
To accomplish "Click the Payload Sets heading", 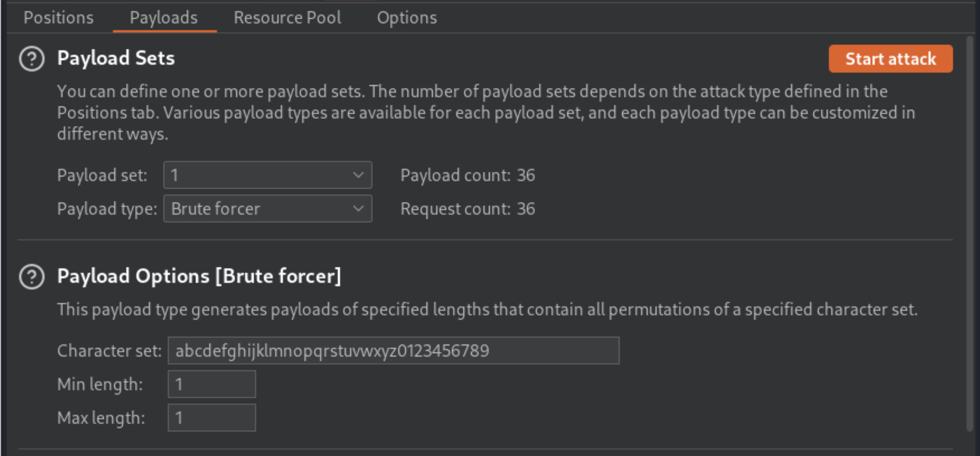I will [116, 58].
